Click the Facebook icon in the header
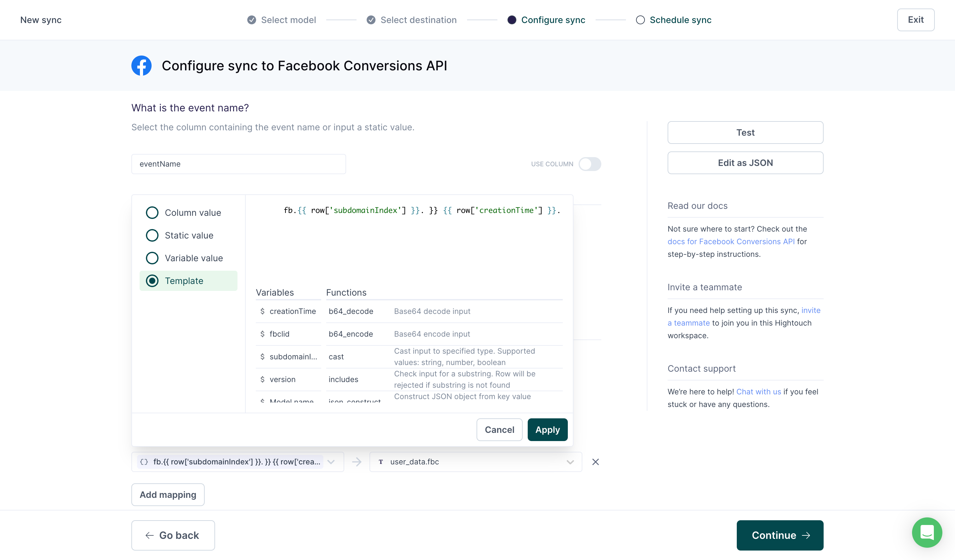 tap(141, 65)
